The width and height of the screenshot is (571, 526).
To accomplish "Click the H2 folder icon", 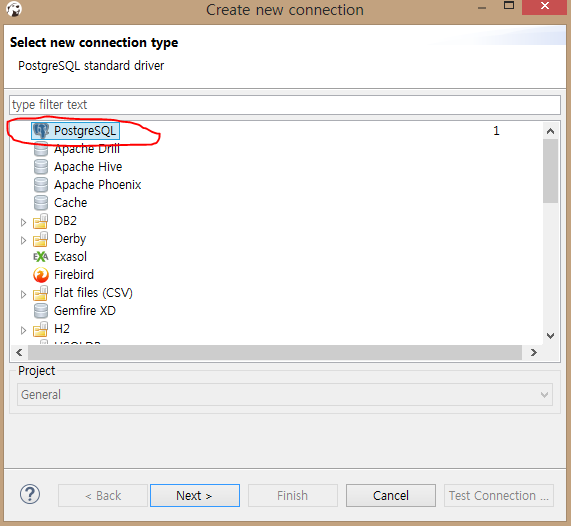I will click(x=41, y=329).
